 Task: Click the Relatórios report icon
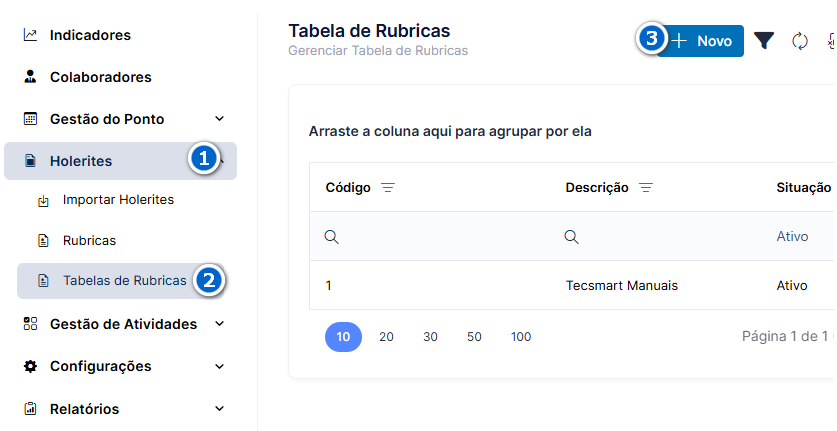point(30,409)
